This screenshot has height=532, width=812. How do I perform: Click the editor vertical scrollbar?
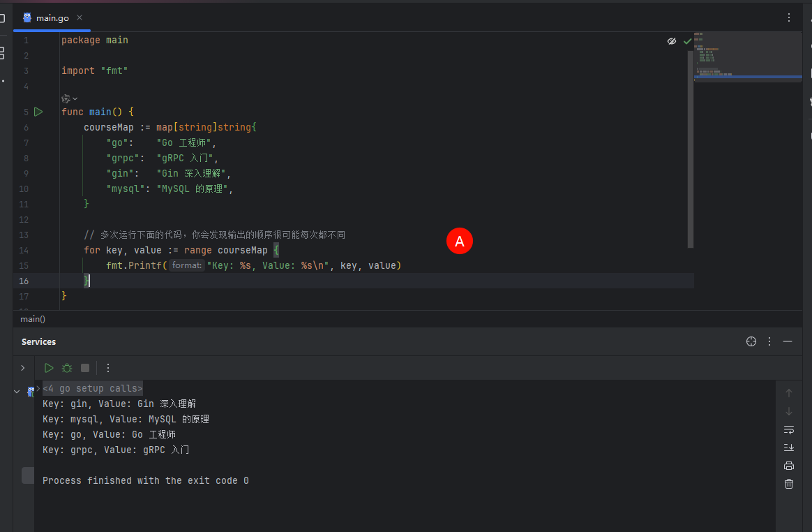tap(691, 149)
